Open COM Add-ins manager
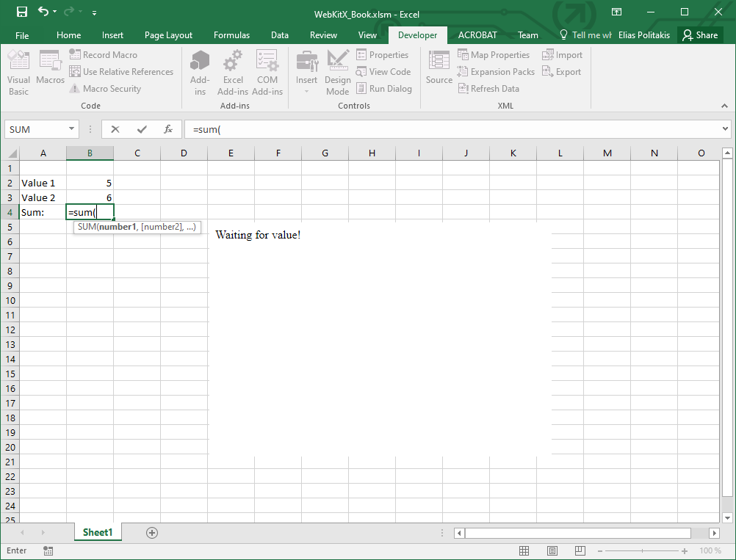This screenshot has height=560, width=736. tap(267, 73)
